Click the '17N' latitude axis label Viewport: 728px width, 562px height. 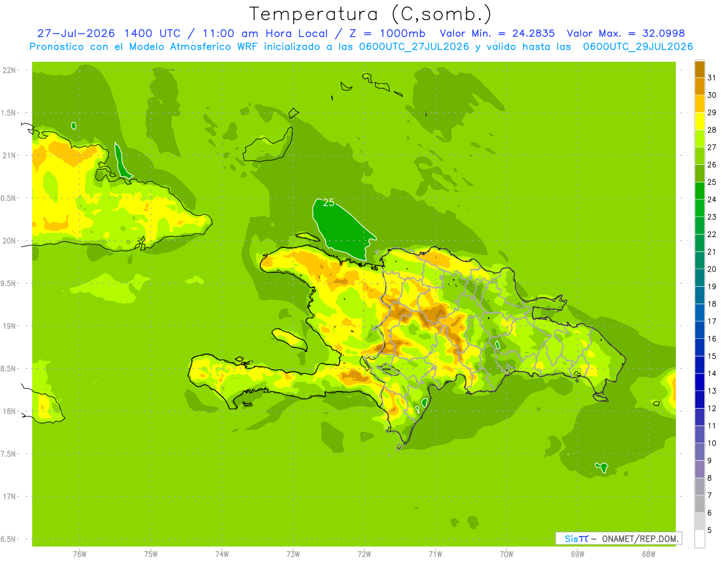[10, 497]
